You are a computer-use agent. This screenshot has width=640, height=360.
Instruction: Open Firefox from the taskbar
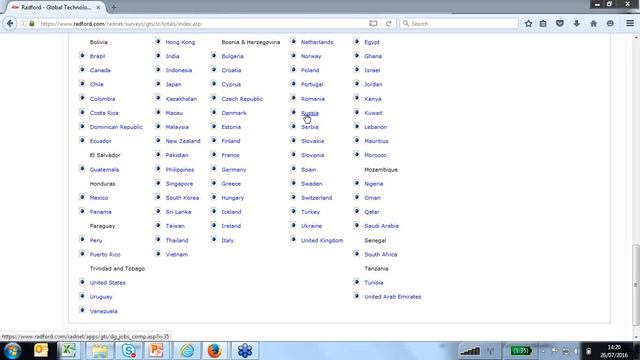point(215,351)
